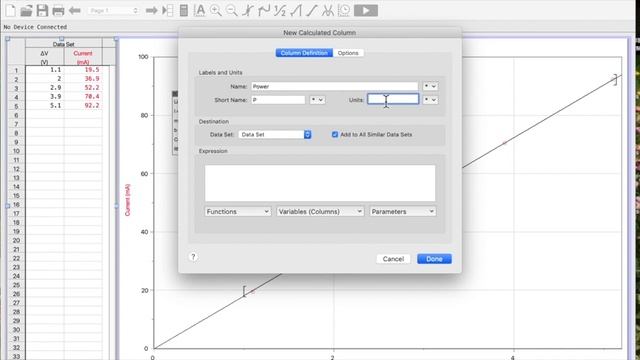Print using the printer icon

point(58,10)
